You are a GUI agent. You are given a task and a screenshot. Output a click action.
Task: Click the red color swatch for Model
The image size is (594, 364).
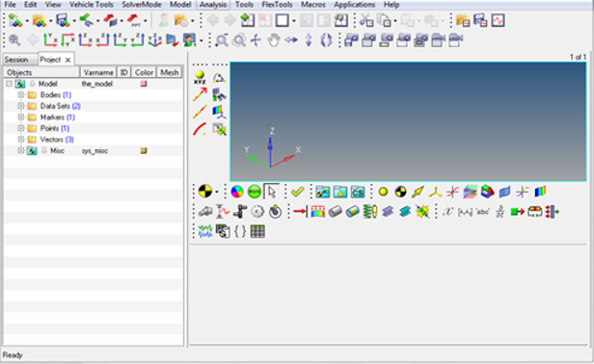pos(144,84)
